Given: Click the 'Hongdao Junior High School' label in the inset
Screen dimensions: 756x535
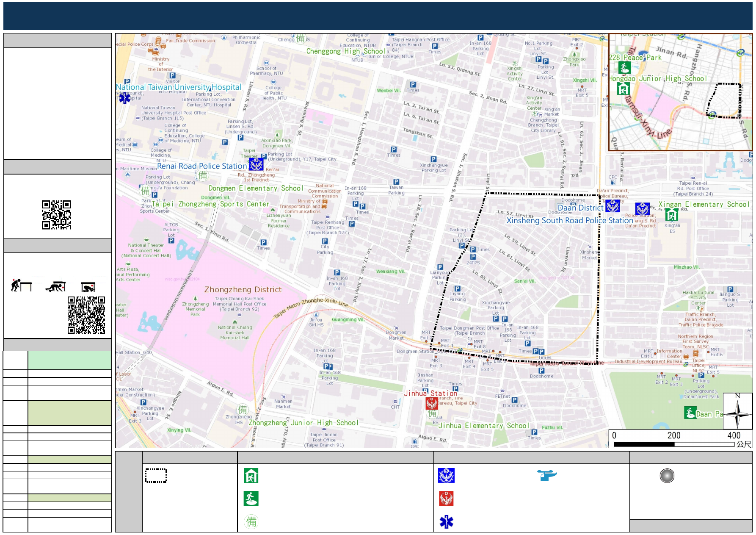Looking at the screenshot, I should click(658, 78).
